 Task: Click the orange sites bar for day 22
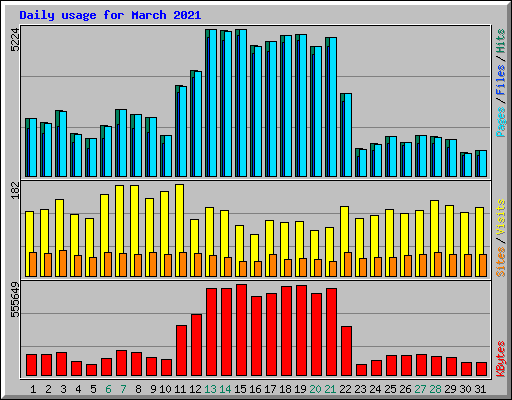(x=348, y=264)
